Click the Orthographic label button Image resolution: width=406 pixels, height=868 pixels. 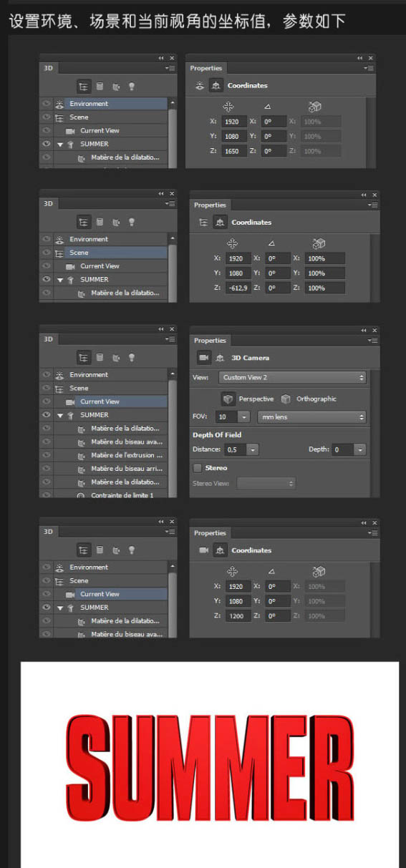coord(316,399)
